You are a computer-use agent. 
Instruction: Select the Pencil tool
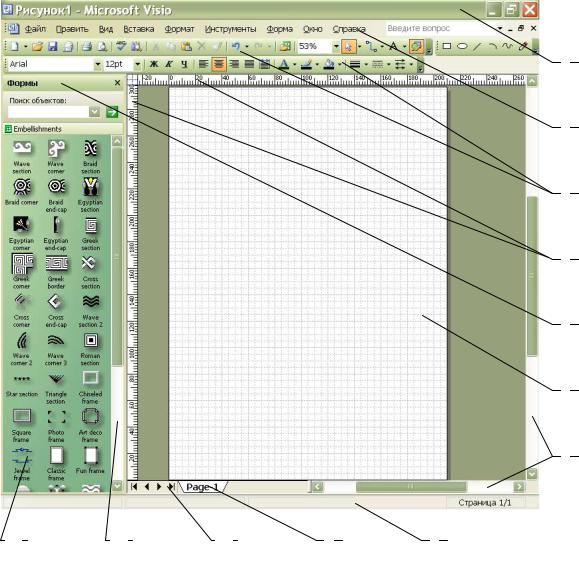pyautogui.click(x=523, y=47)
